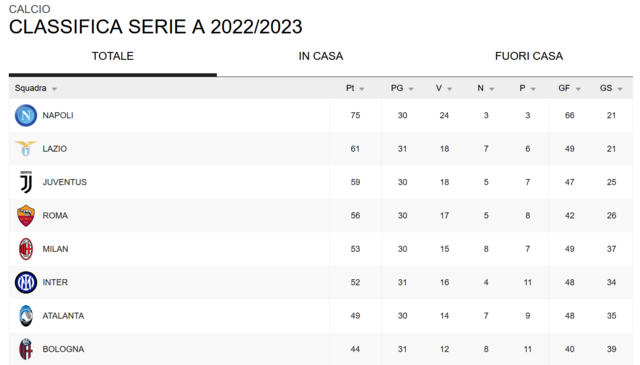Click the Lazio eagle logo
Image resolution: width=640 pixels, height=365 pixels.
pyautogui.click(x=26, y=149)
